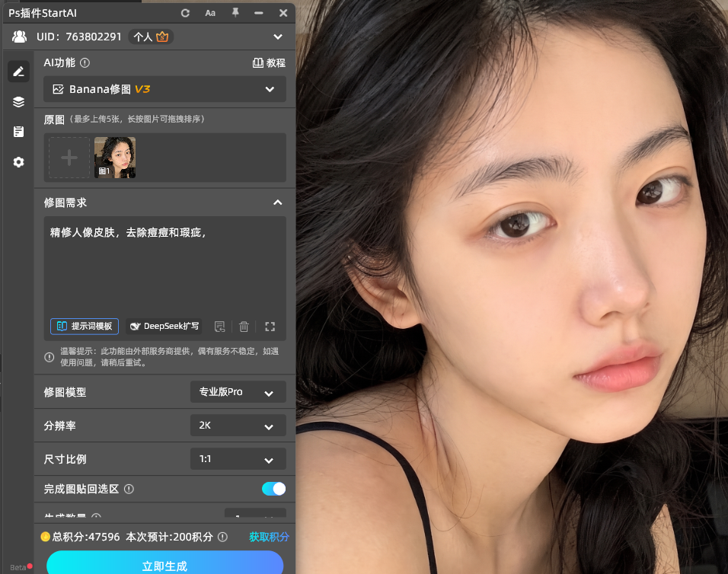The height and width of the screenshot is (574, 728).
Task: Open the Banana修图 V3 function dropdown
Action: click(164, 89)
